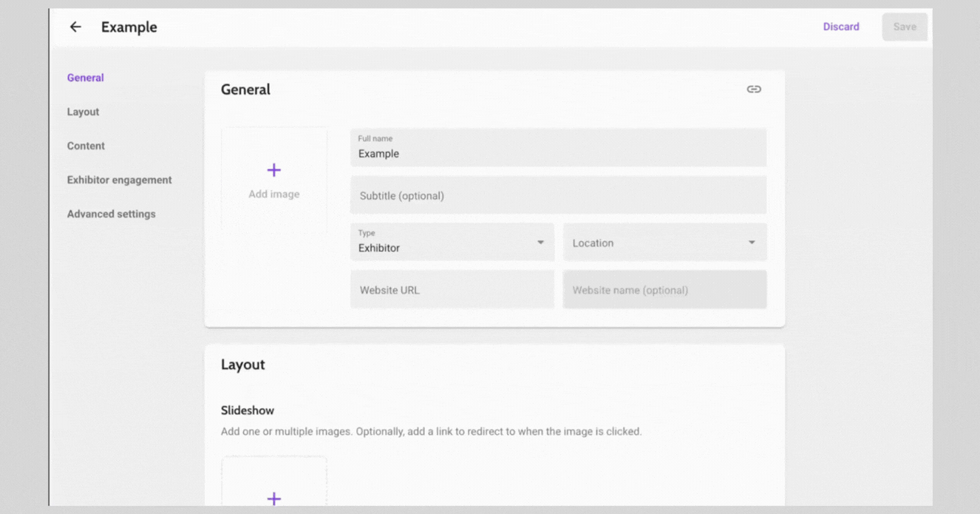Add a slideshow image with plus icon
The width and height of the screenshot is (980, 514).
click(274, 498)
